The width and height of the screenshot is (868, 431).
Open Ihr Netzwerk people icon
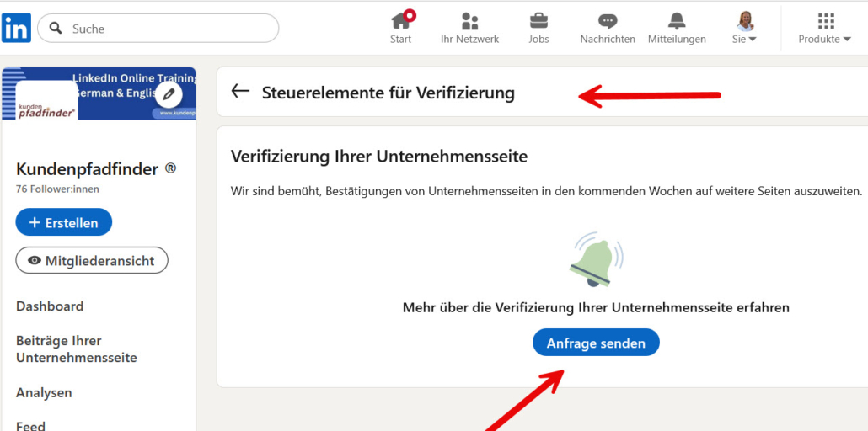[469, 21]
